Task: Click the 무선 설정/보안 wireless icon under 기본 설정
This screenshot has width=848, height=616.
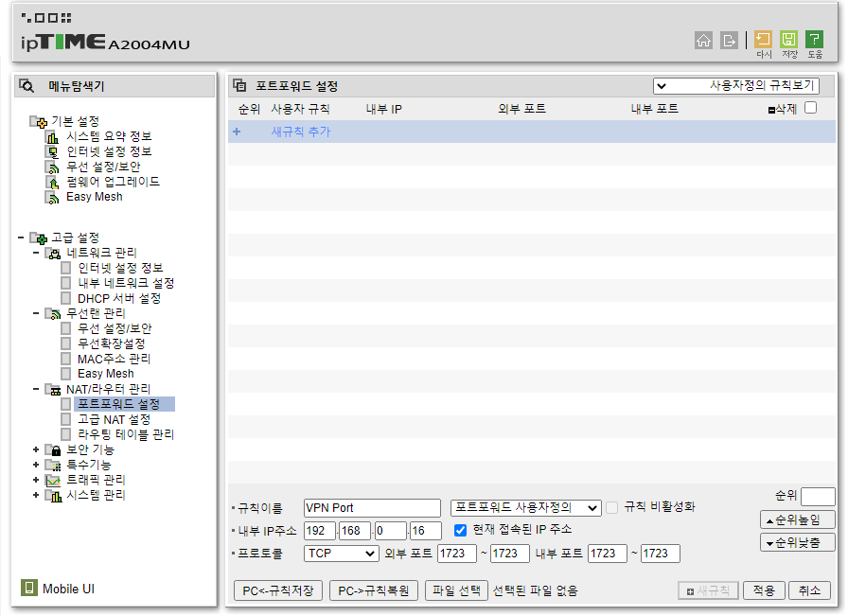Action: [x=52, y=167]
